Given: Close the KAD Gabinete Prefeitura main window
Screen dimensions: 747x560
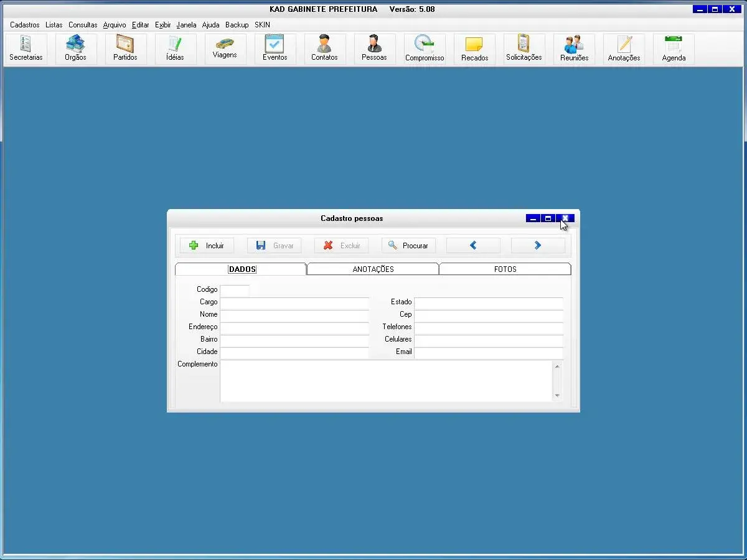Looking at the screenshot, I should pos(732,9).
